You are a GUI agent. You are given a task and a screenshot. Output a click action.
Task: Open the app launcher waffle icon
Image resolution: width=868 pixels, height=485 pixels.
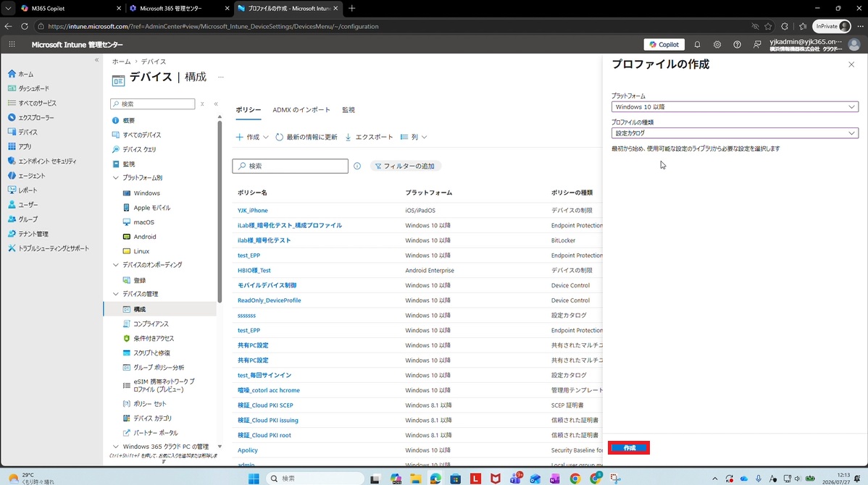pyautogui.click(x=12, y=44)
